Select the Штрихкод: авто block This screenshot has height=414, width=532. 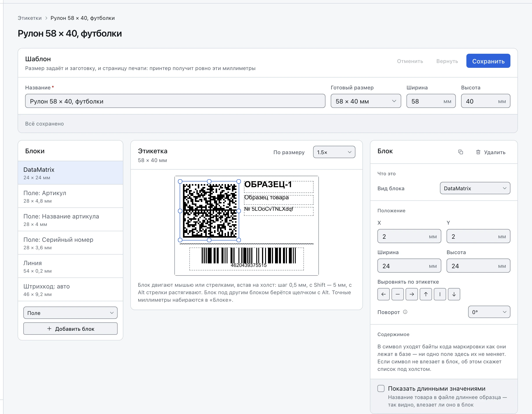[x=70, y=290]
